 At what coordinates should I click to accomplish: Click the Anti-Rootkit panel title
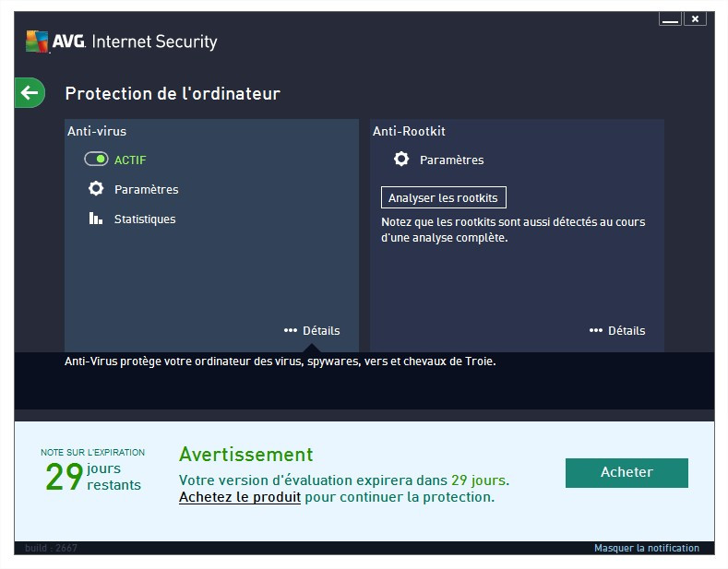[x=409, y=131]
